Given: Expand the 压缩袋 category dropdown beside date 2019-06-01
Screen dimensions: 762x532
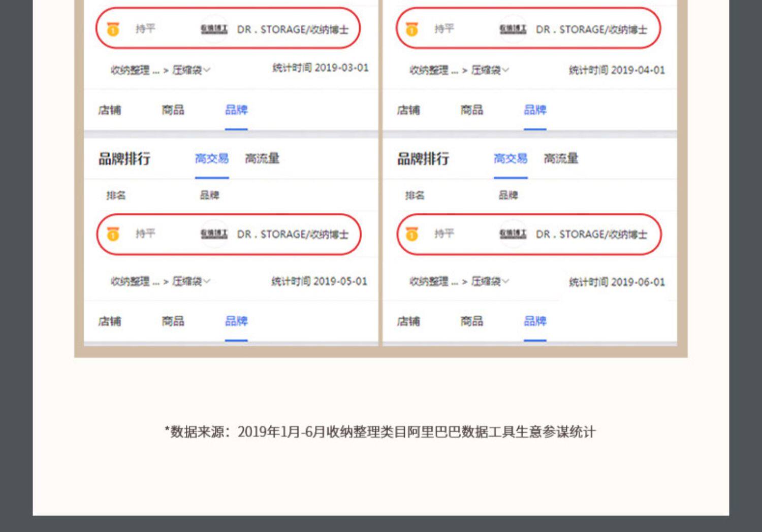Looking at the screenshot, I should coord(490,281).
